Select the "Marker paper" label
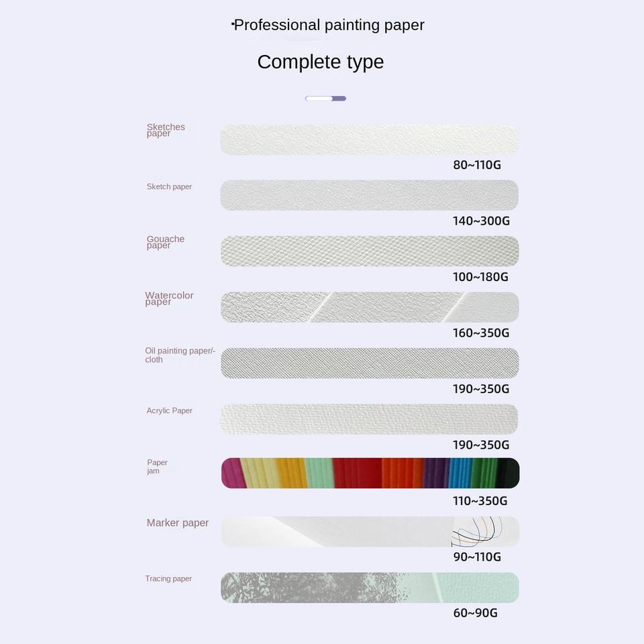The image size is (644, 644). [x=178, y=523]
